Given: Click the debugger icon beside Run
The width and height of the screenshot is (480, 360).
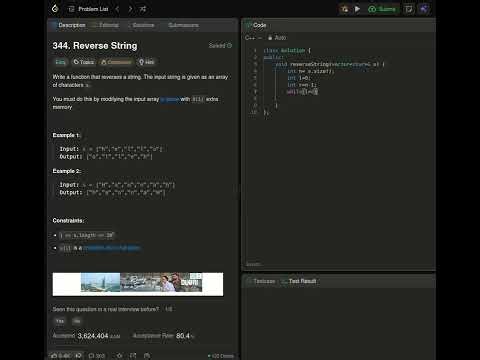Looking at the screenshot, I should click(x=345, y=9).
